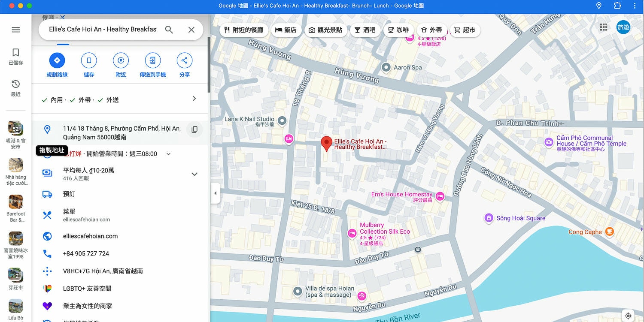Filter by coffee (咖啡)
The width and height of the screenshot is (644, 322).
pos(398,30)
